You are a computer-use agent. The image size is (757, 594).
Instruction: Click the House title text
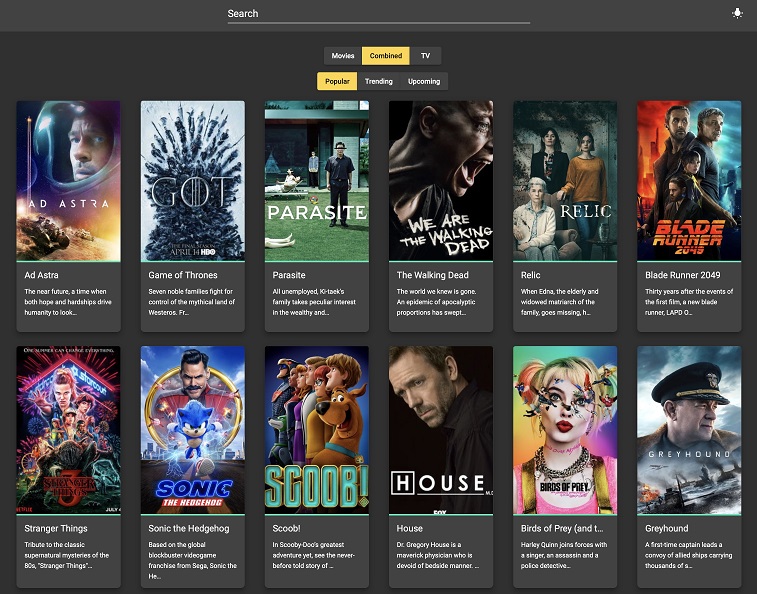click(x=410, y=528)
